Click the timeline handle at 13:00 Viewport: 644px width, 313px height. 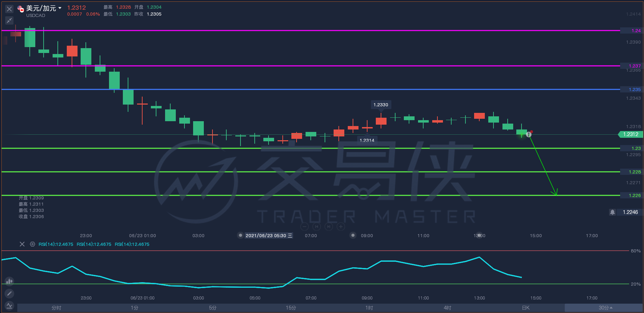coord(479,235)
